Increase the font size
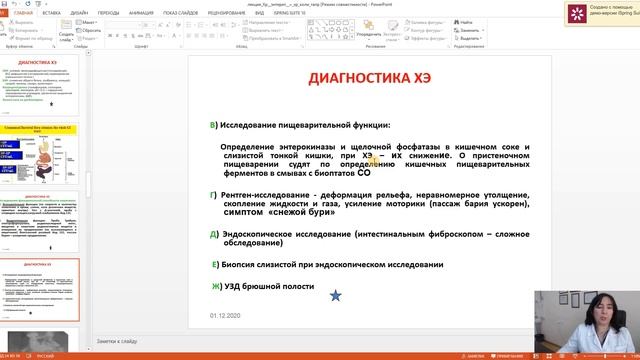This screenshot has height=360, width=640. [x=160, y=25]
